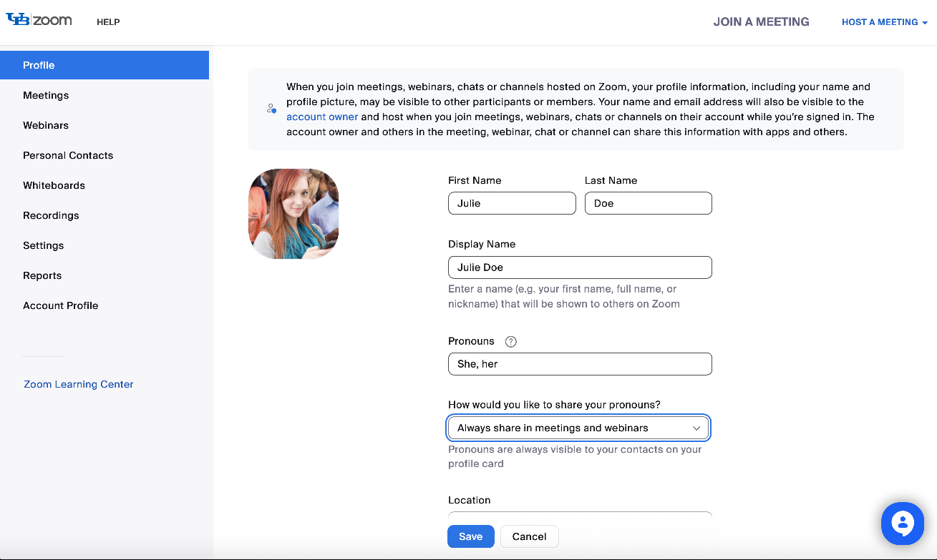Click the Pronouns help question mark icon
The height and width of the screenshot is (560, 937).
510,342
